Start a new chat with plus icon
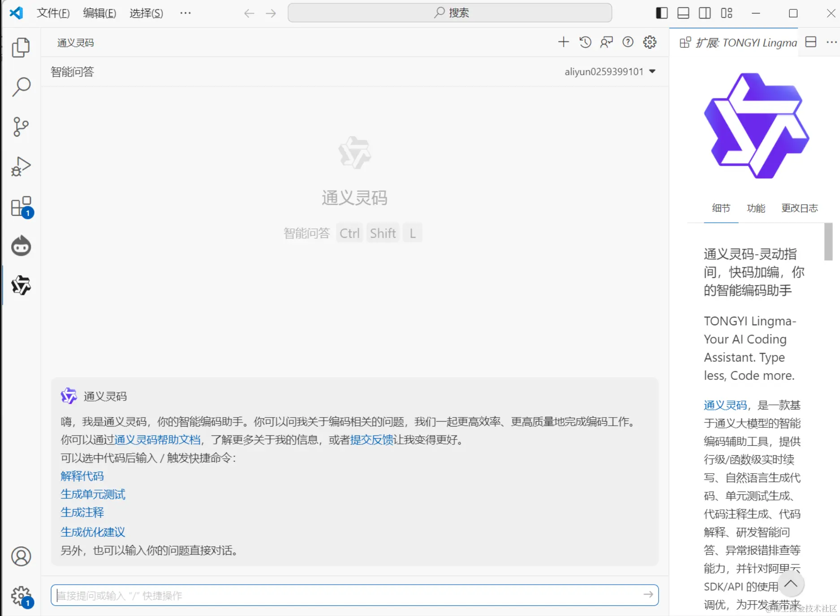This screenshot has height=616, width=840. [x=564, y=42]
